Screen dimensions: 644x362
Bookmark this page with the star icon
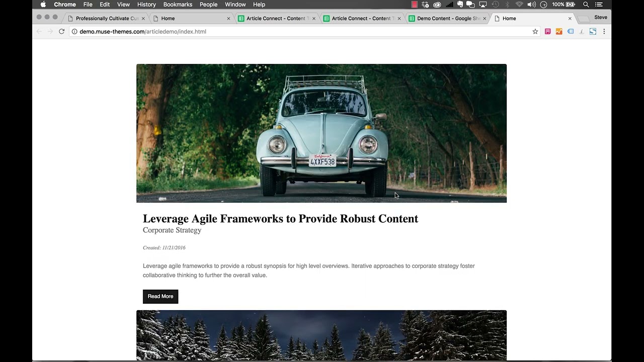535,31
